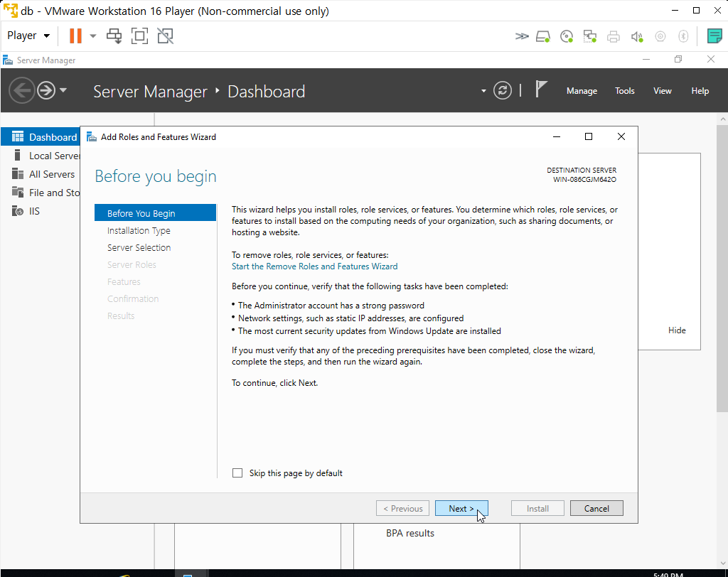Click the Dashboard grid icon in sidebar
This screenshot has height=577, width=728.
(x=18, y=136)
